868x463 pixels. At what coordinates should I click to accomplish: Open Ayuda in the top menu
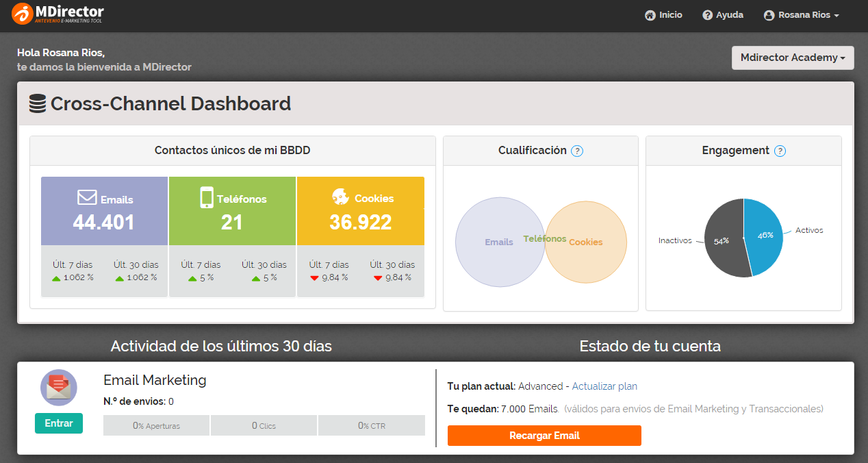723,15
